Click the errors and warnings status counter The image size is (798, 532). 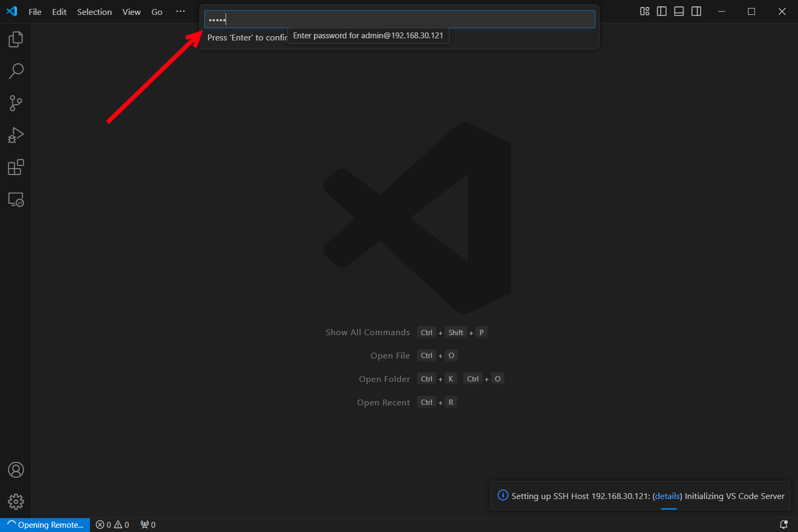(112, 525)
